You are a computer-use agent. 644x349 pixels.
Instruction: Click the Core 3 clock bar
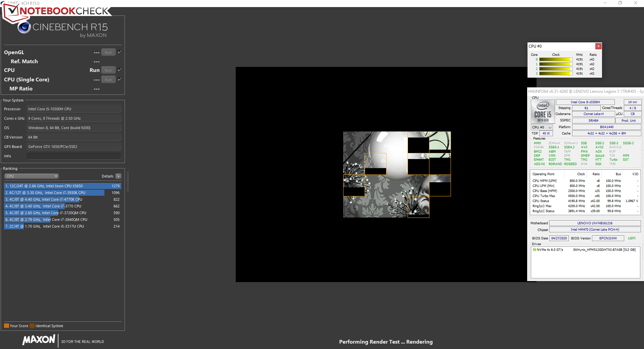pyautogui.click(x=556, y=74)
